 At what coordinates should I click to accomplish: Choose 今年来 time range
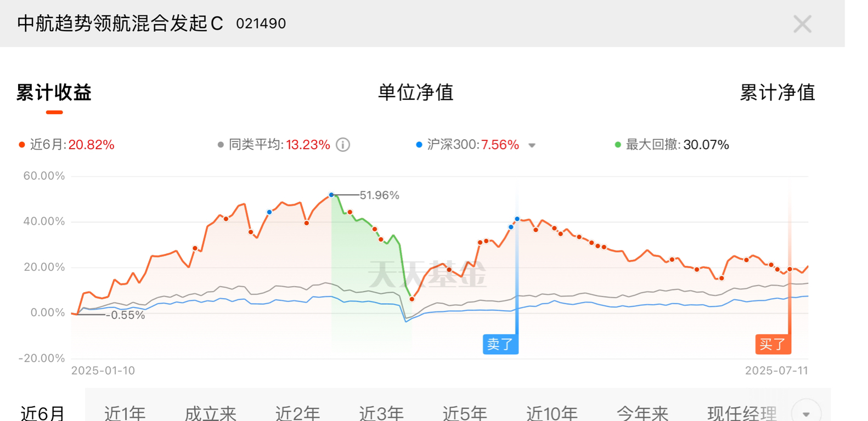[x=642, y=413]
